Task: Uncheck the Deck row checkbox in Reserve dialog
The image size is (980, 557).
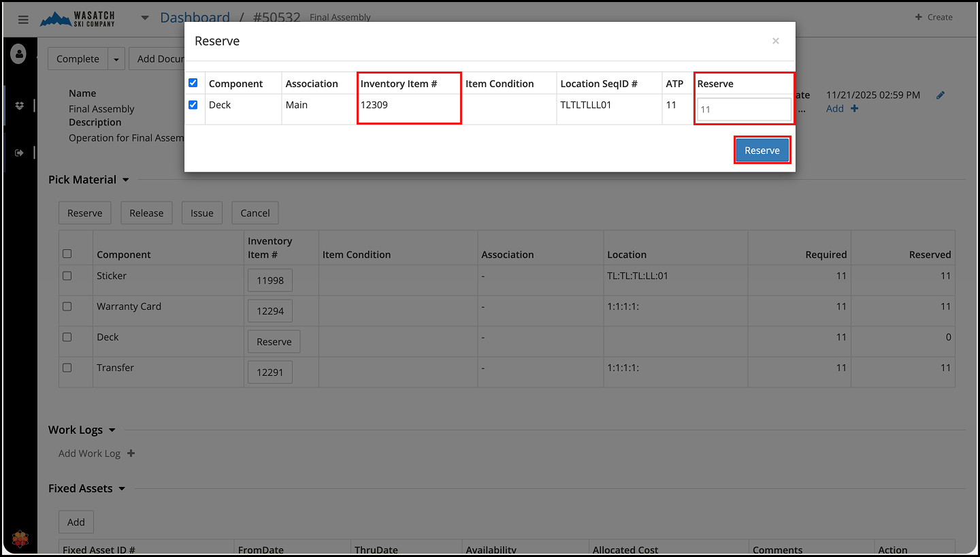Action: [193, 105]
